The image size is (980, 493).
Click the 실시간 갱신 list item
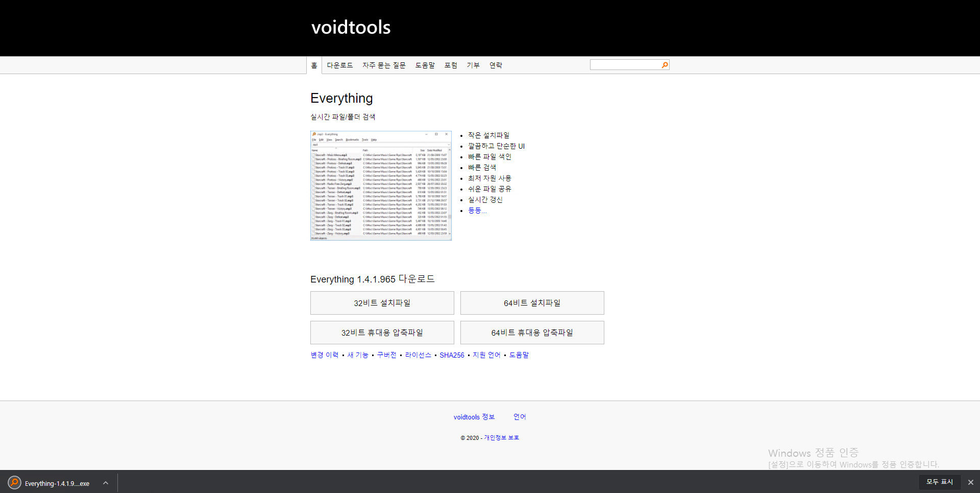pyautogui.click(x=485, y=200)
